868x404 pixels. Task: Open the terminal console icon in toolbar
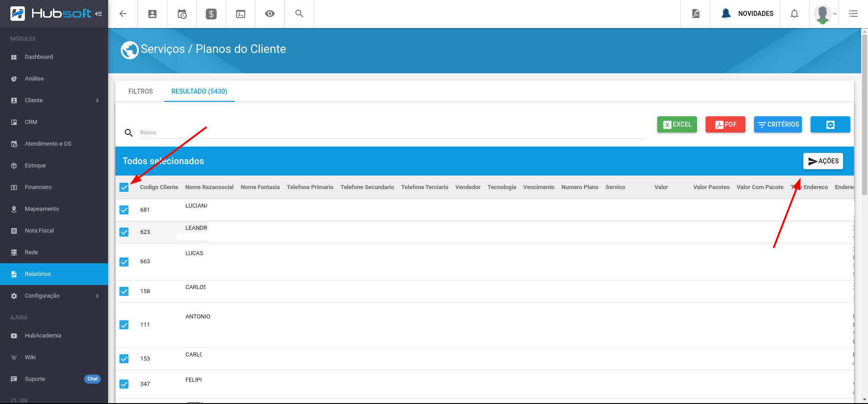pyautogui.click(x=241, y=14)
